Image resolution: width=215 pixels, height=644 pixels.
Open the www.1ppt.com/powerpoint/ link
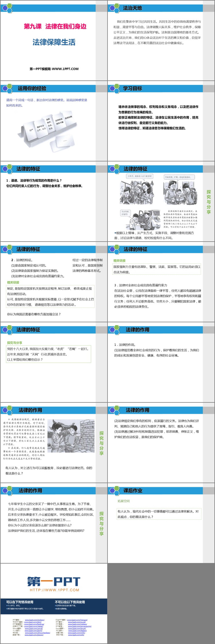point(79,626)
